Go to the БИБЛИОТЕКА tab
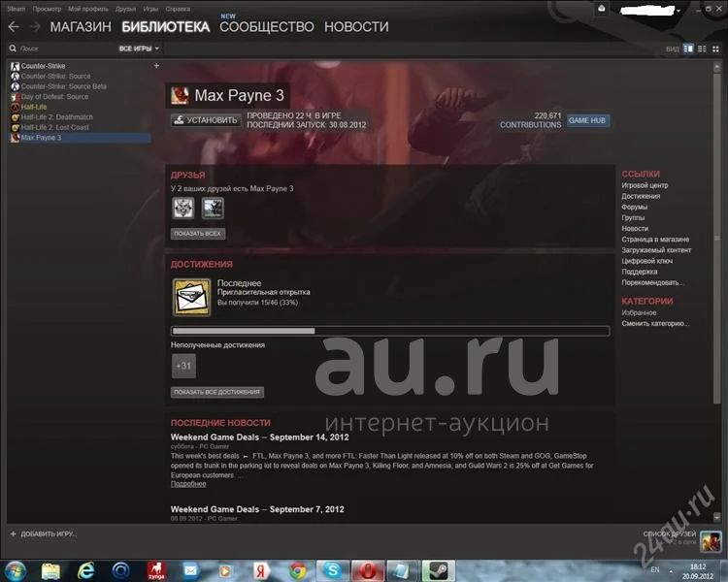The width and height of the screenshot is (728, 582). tap(166, 27)
